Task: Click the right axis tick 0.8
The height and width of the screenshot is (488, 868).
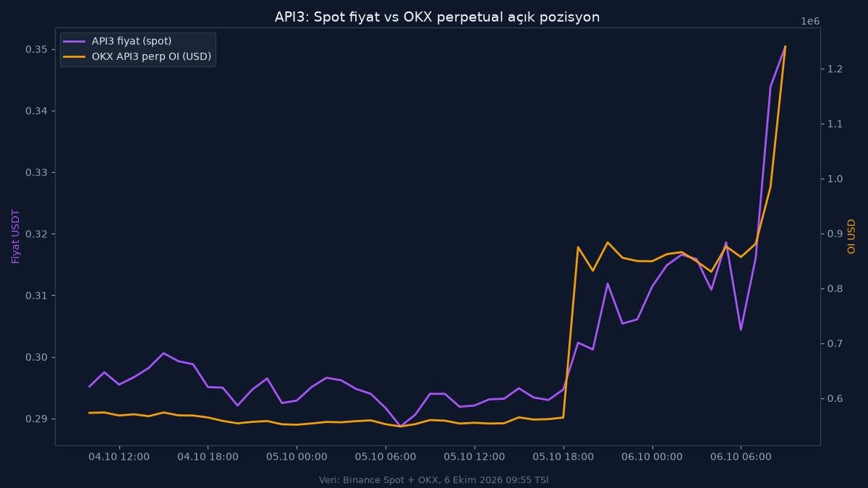Action: pyautogui.click(x=835, y=288)
